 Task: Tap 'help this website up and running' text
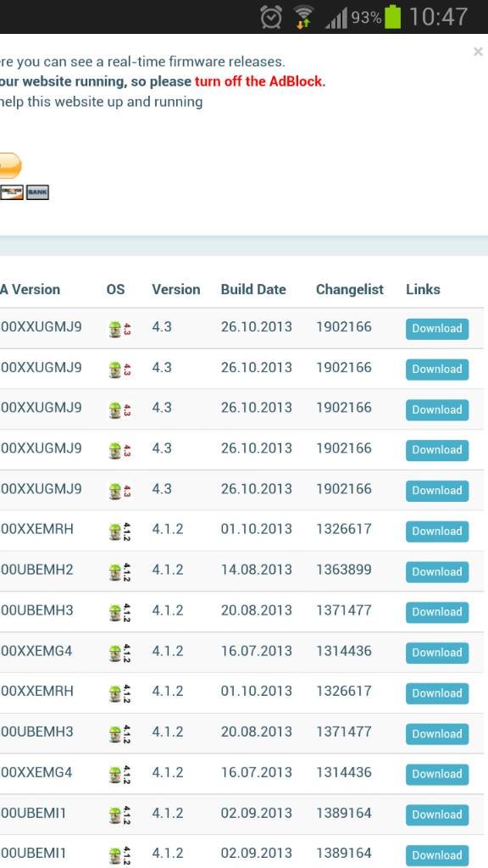point(102,102)
